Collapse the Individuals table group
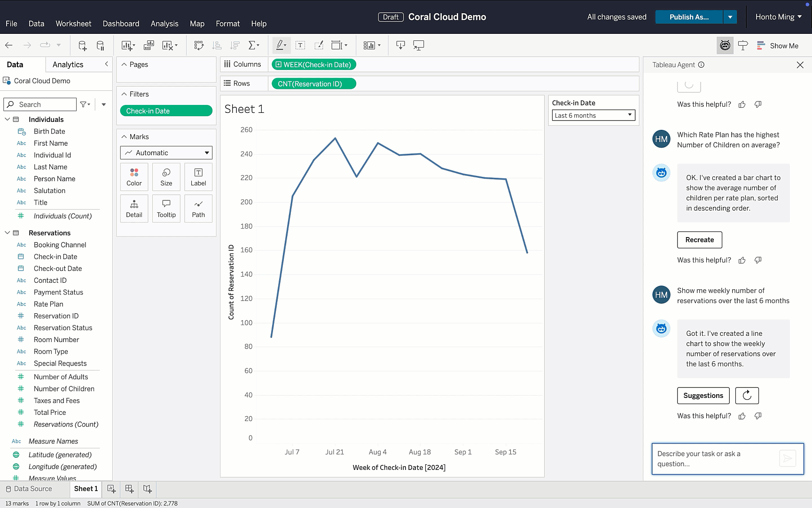This screenshot has width=812, height=508. (x=8, y=119)
